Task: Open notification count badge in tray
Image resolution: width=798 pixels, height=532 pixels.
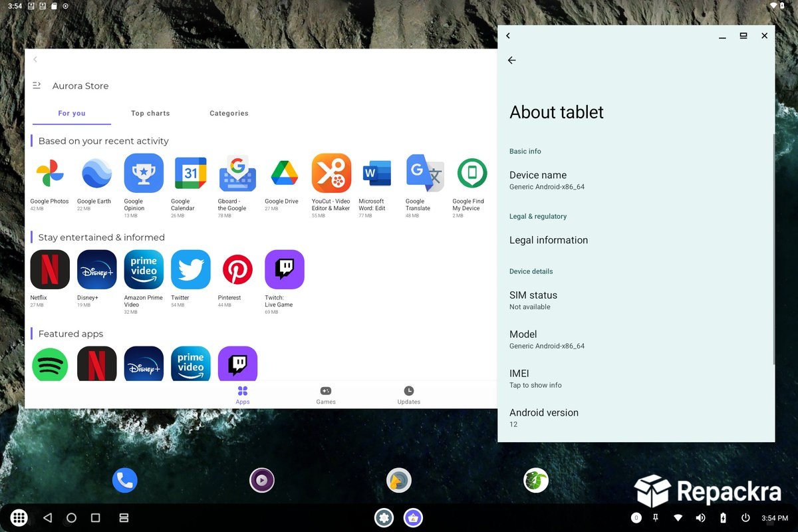Action: (x=636, y=518)
